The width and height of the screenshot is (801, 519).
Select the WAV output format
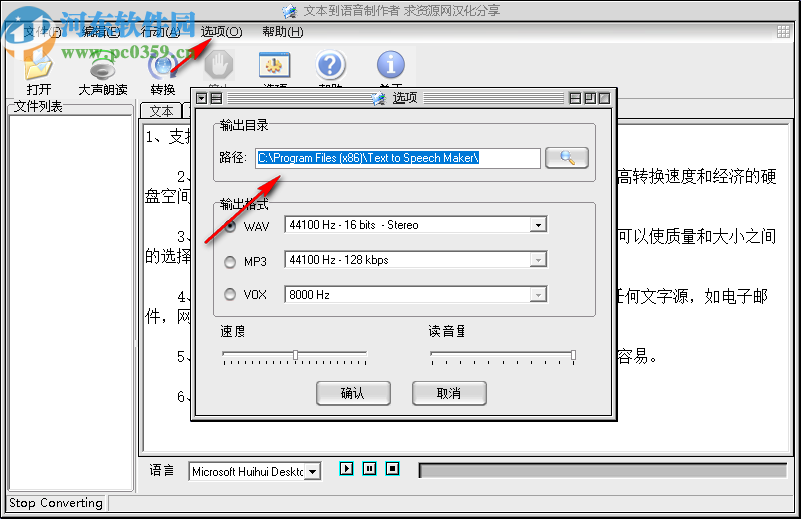point(230,226)
